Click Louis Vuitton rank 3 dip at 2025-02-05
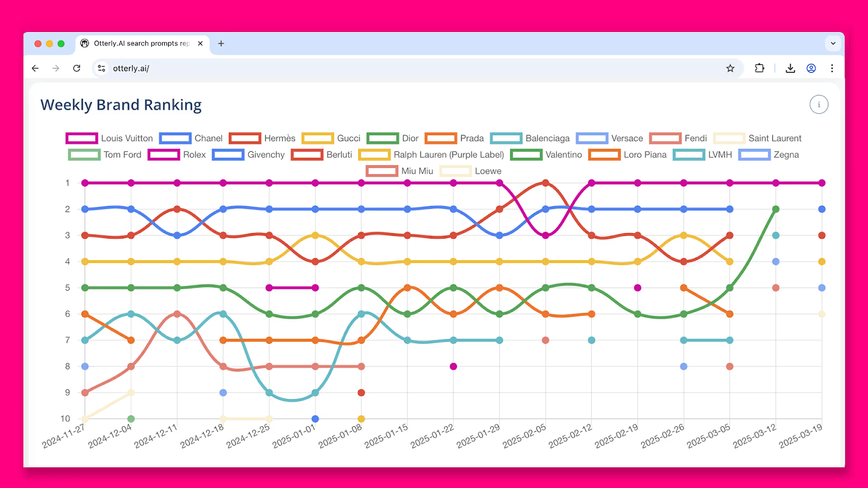 pyautogui.click(x=546, y=235)
